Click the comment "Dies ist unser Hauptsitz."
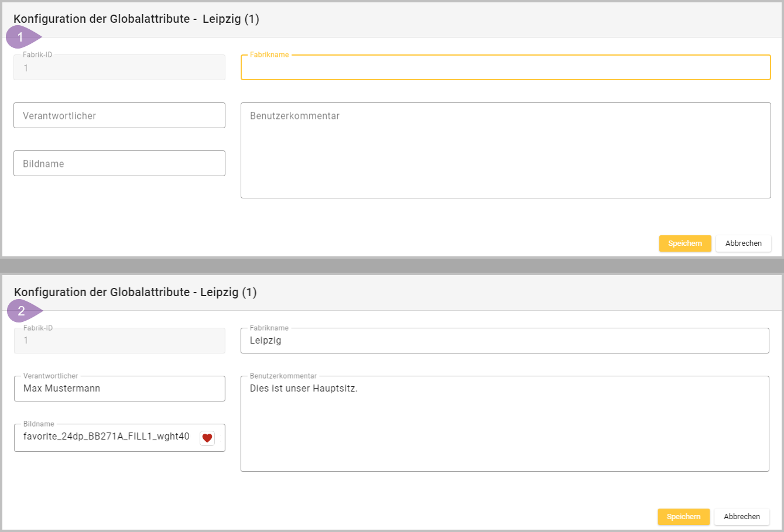 [303, 389]
